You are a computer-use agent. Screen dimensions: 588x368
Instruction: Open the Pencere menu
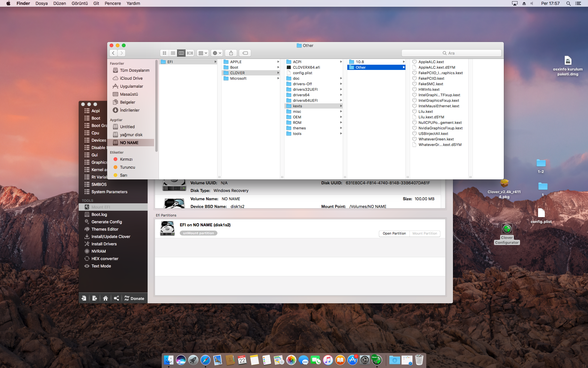pos(113,3)
